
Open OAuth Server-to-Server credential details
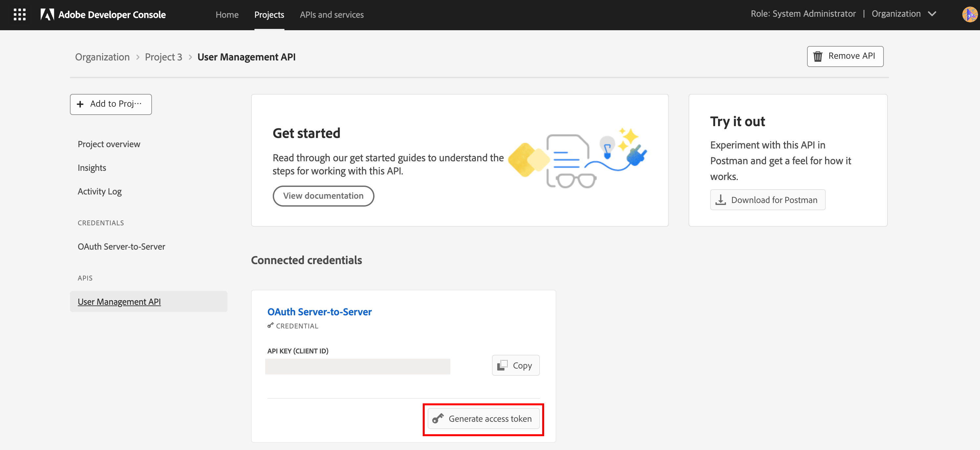pyautogui.click(x=319, y=311)
